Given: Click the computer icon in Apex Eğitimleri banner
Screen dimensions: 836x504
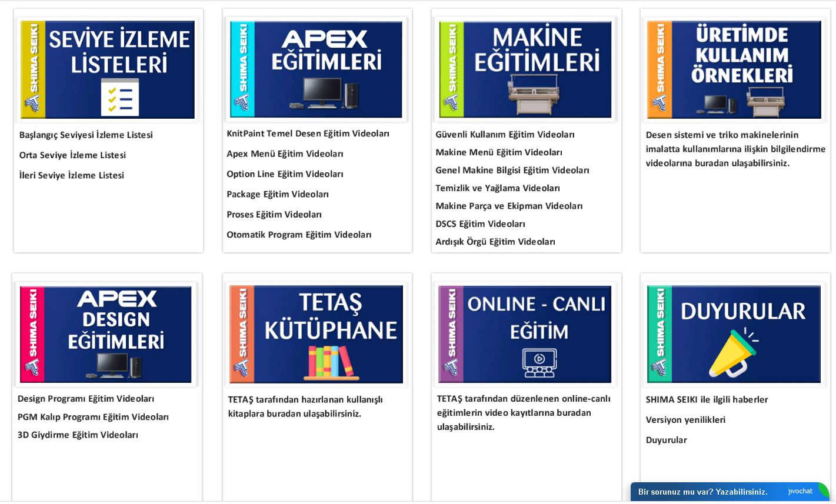Looking at the screenshot, I should coord(324,94).
